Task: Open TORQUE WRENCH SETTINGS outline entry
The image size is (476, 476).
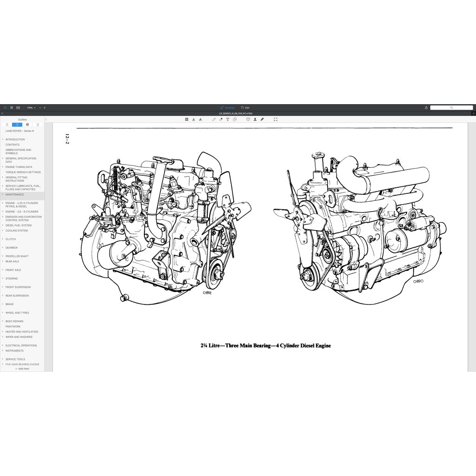Action: click(23, 172)
